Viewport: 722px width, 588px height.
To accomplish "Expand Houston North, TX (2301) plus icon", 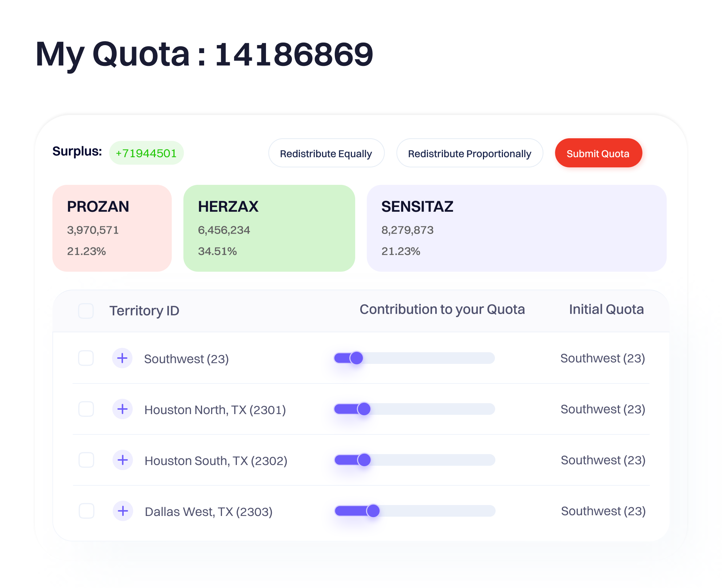I will click(123, 409).
